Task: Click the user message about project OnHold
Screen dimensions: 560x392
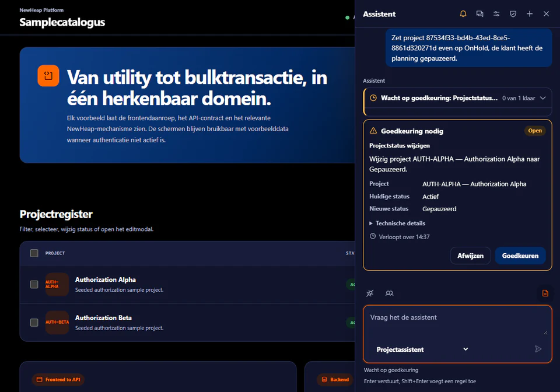Action: pyautogui.click(x=468, y=48)
